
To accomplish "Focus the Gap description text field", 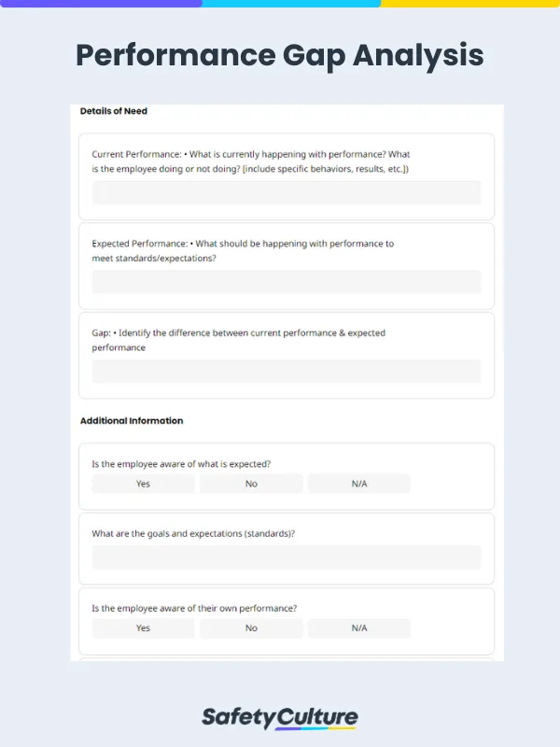I will (x=287, y=371).
